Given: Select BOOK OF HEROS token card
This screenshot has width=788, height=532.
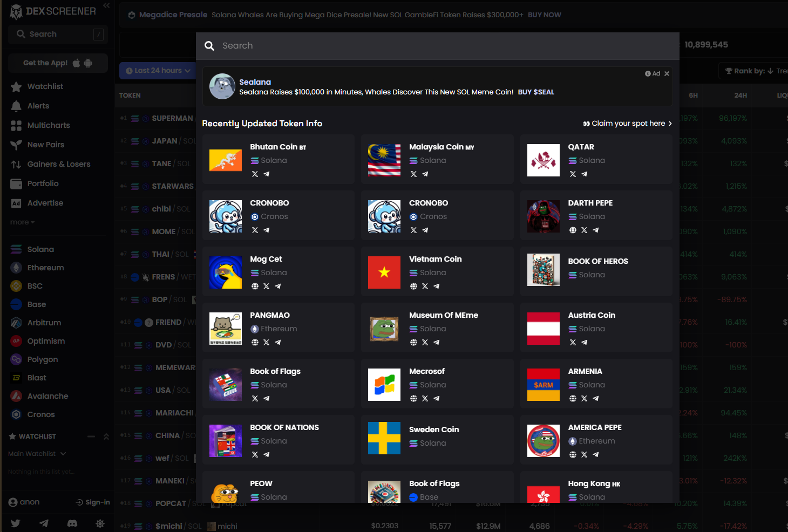Looking at the screenshot, I should [596, 270].
